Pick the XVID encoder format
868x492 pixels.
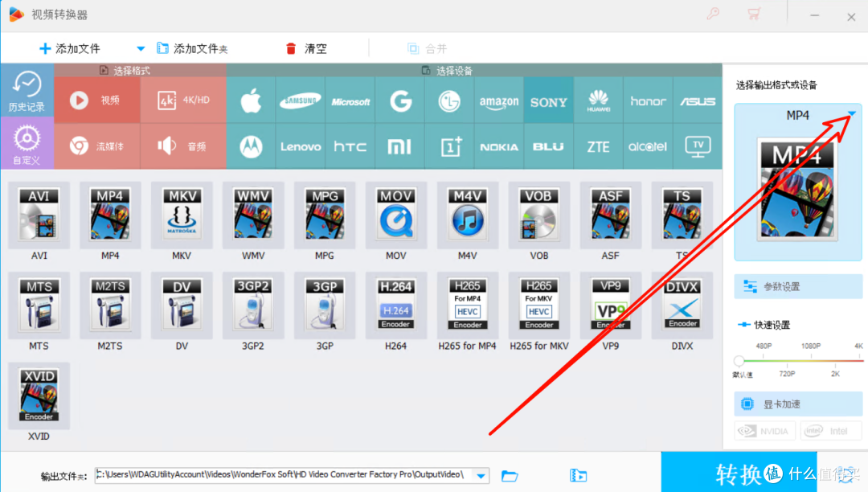click(39, 396)
